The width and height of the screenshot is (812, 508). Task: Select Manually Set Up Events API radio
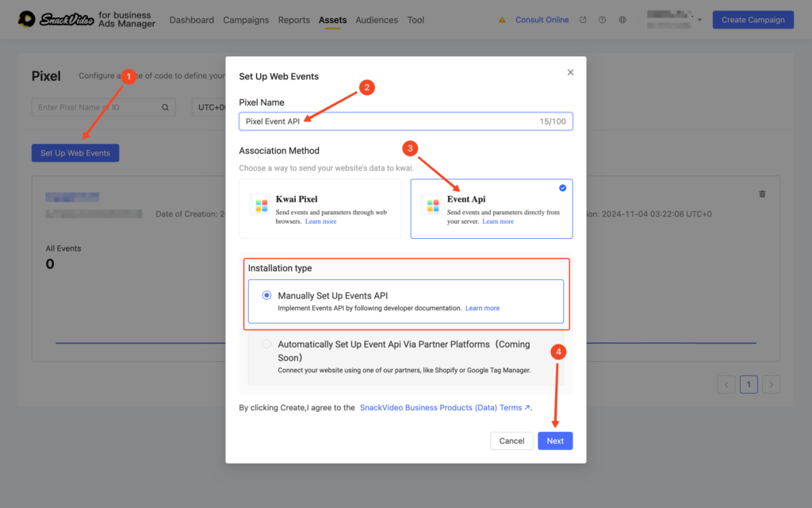(266, 295)
